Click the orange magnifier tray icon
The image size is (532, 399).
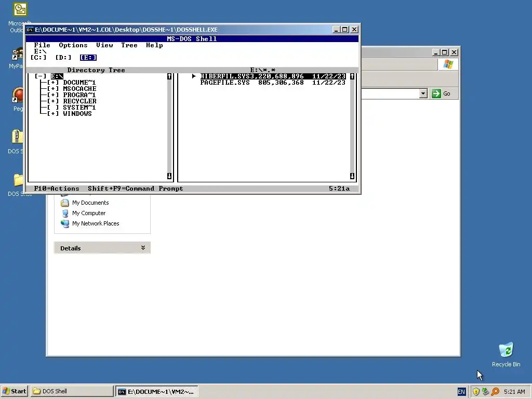[x=495, y=392]
